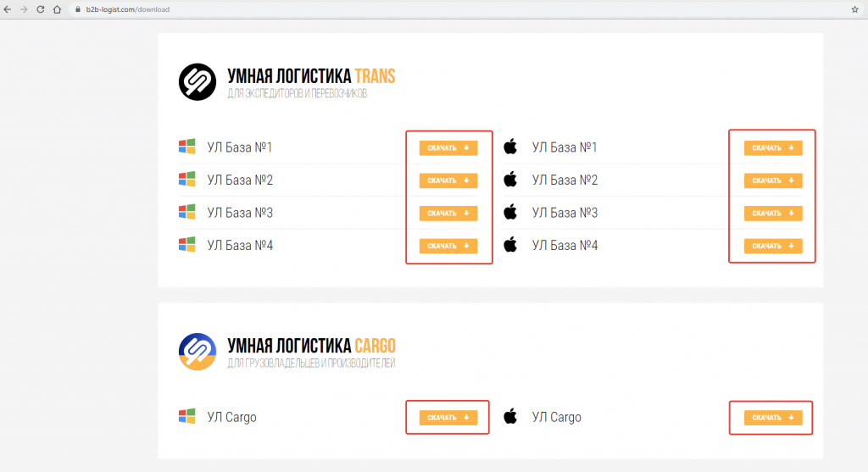Image resolution: width=868 pixels, height=472 pixels.
Task: Click the site lock icon
Action: point(78,9)
